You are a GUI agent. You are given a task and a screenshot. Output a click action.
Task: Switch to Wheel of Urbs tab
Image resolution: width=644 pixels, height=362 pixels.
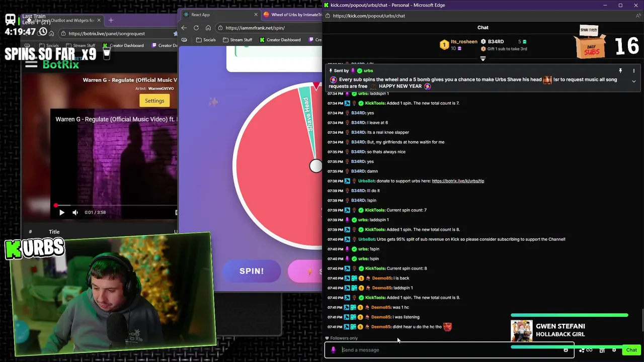pyautogui.click(x=293, y=15)
